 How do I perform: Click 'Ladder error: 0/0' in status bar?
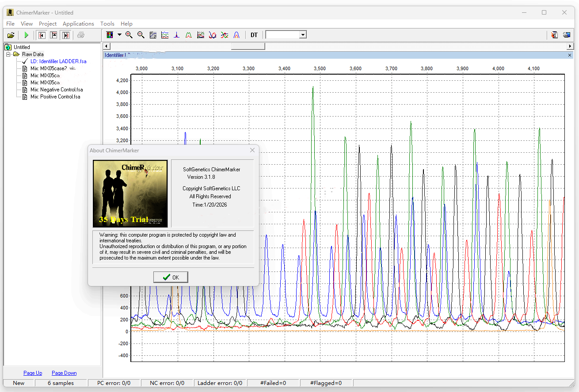(x=220, y=383)
